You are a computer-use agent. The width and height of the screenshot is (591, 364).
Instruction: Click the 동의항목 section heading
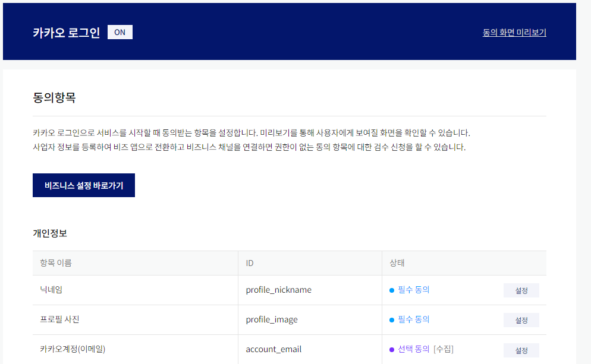pyautogui.click(x=54, y=97)
